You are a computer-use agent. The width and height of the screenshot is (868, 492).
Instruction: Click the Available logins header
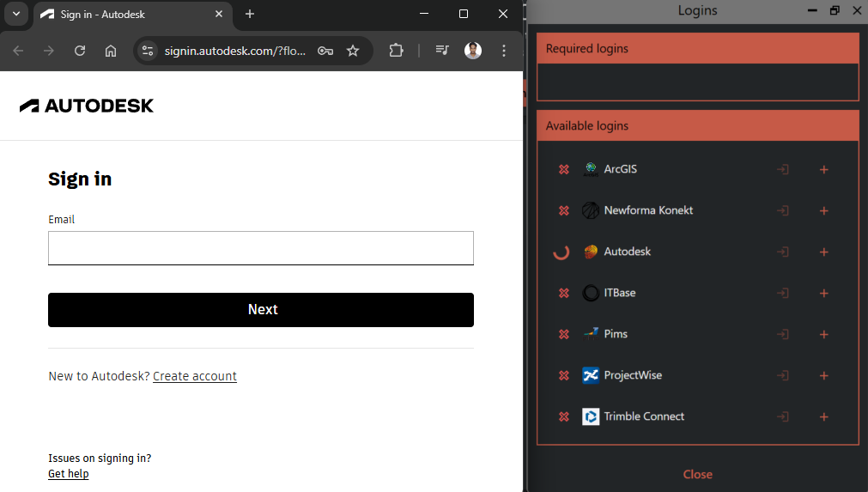[x=697, y=125]
